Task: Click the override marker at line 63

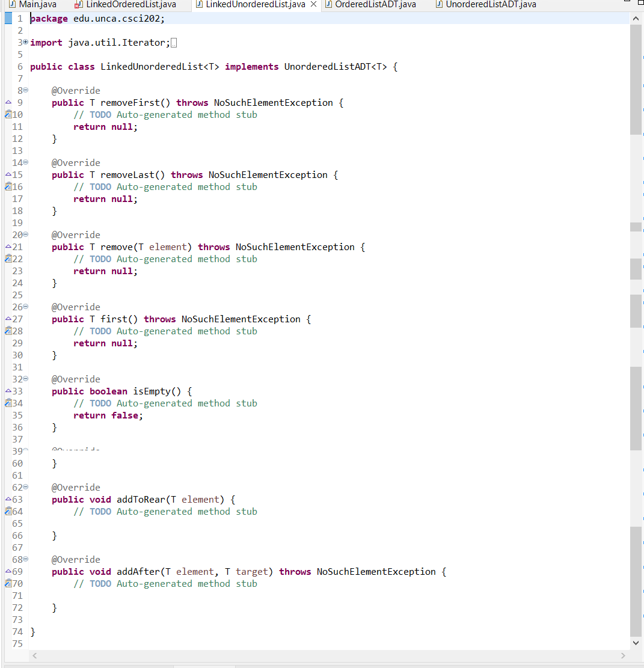Action: [x=8, y=499]
